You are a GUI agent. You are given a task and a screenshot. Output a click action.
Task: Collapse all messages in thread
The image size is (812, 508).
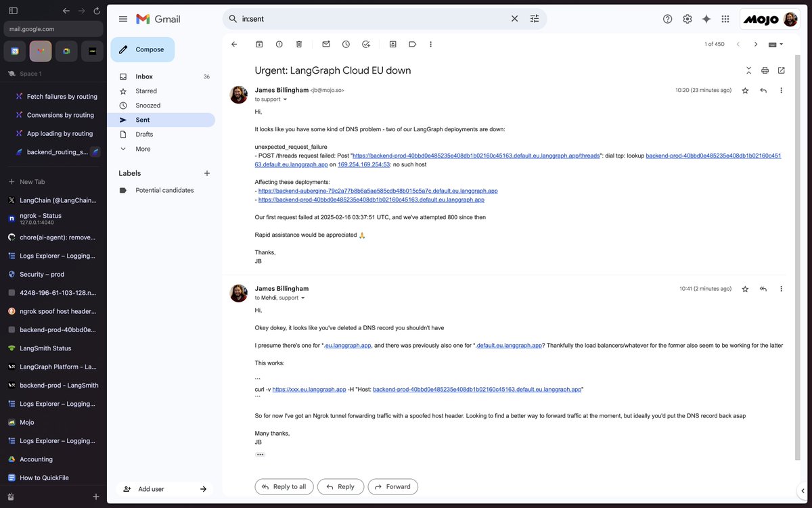[x=748, y=70]
